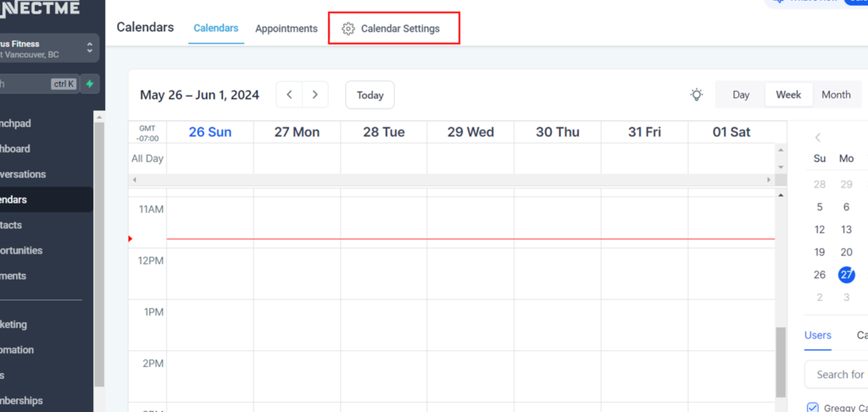Switch calendar to Day view

coord(741,95)
